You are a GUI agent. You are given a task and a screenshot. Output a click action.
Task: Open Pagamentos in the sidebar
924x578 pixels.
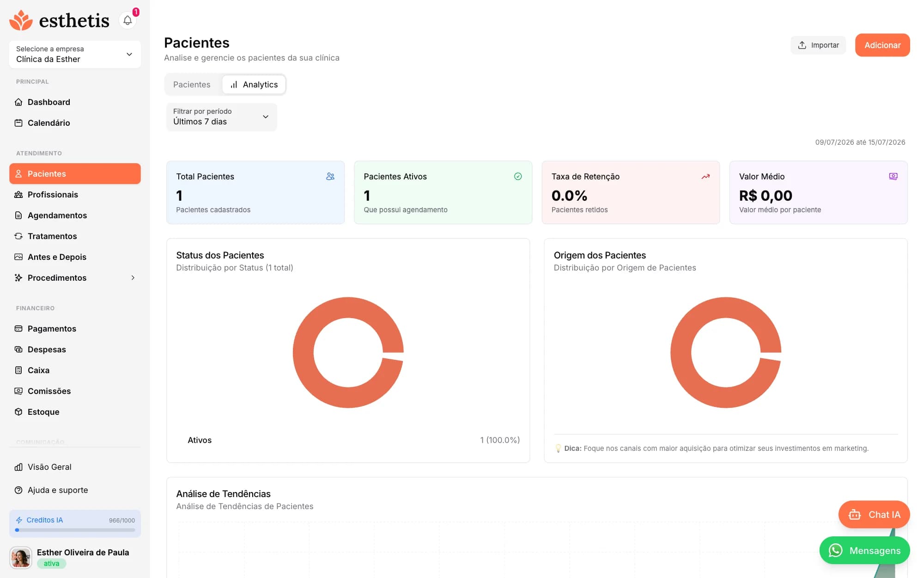coord(75,329)
